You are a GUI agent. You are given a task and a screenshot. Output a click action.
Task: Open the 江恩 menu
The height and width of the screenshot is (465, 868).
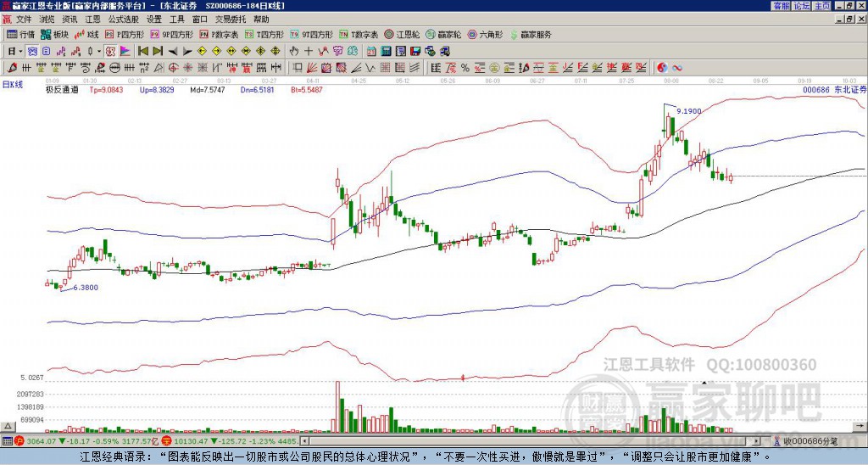click(92, 20)
